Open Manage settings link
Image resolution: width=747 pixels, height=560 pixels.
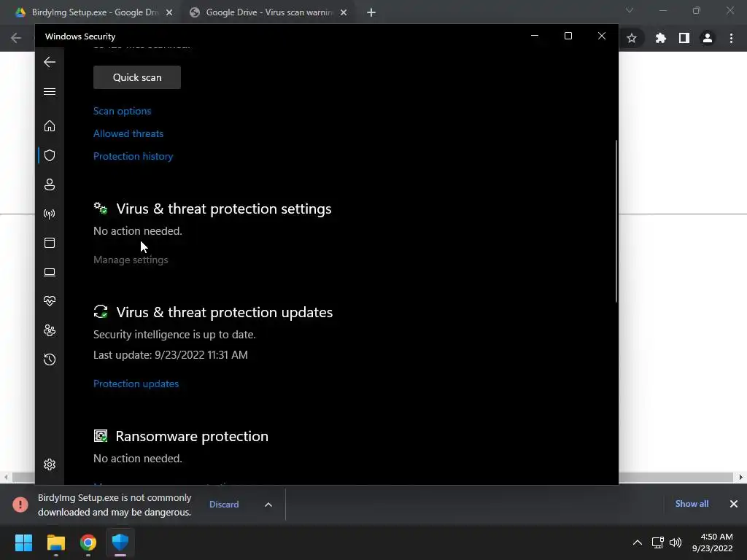pyautogui.click(x=131, y=260)
